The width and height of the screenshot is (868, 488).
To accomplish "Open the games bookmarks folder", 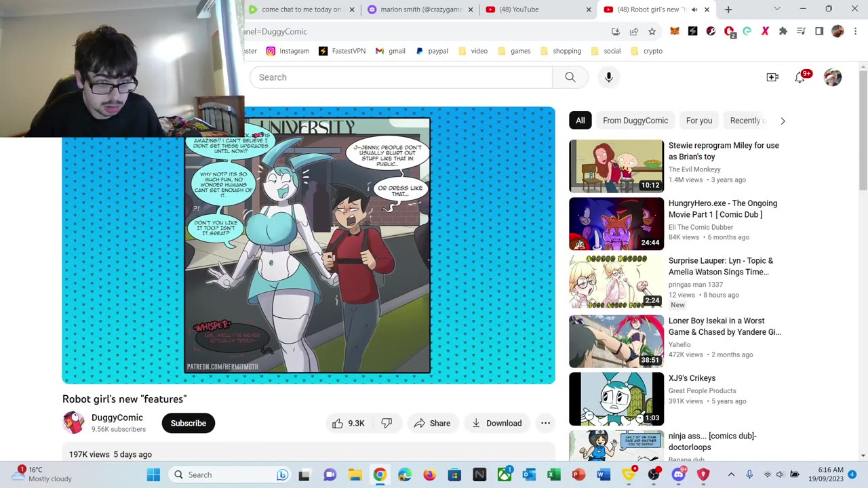I will point(514,51).
